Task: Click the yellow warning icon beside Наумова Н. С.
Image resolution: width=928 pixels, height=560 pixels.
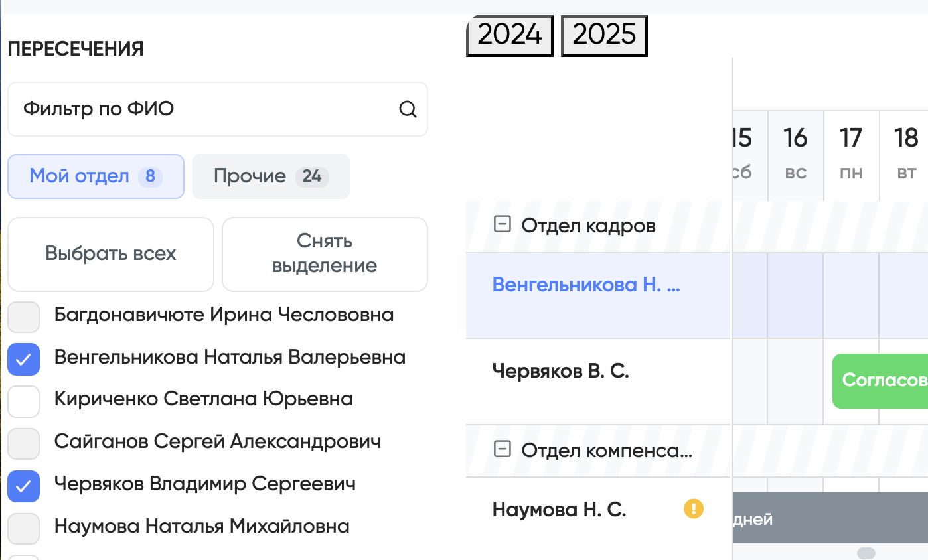Action: click(693, 509)
